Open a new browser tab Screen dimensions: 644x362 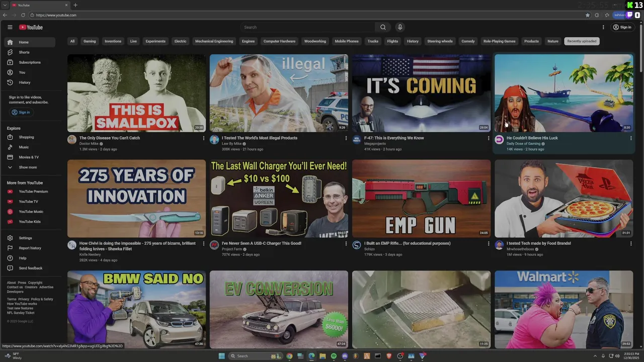coord(75,5)
